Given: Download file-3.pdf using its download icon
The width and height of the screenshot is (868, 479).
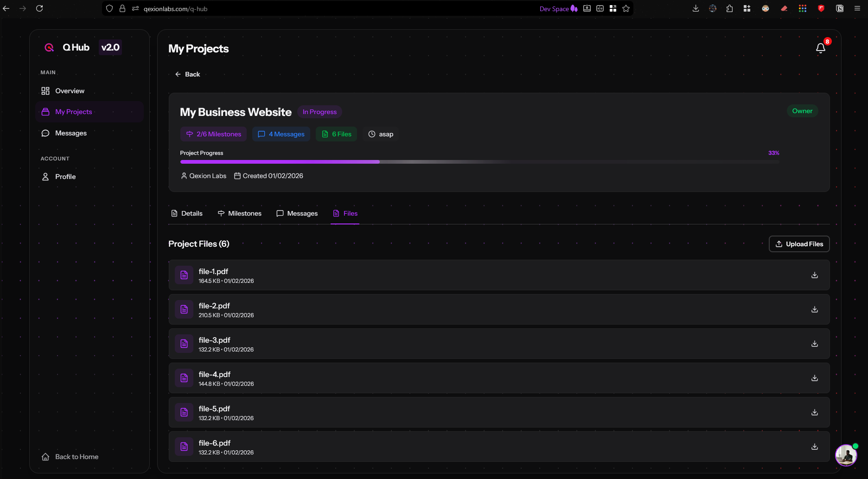Looking at the screenshot, I should click(x=814, y=344).
